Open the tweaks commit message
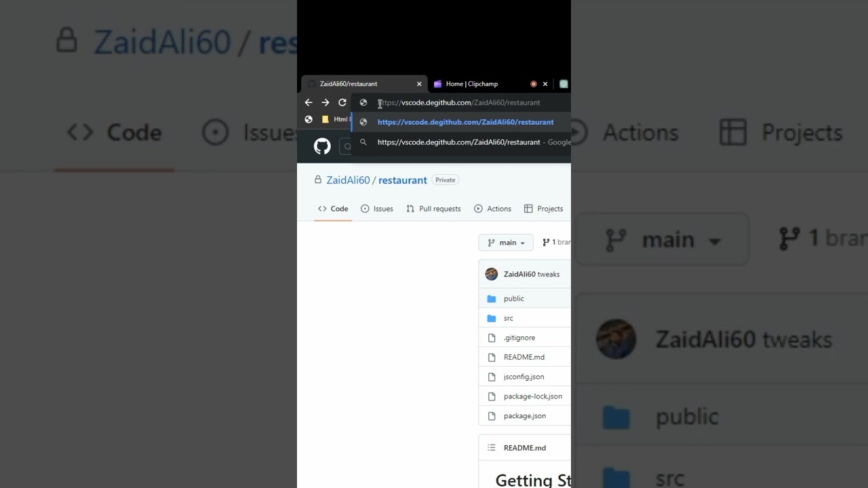The width and height of the screenshot is (868, 488). pos(549,274)
